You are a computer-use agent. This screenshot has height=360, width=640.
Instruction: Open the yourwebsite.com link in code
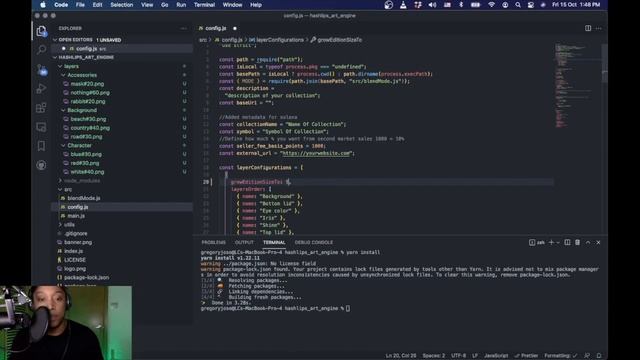(x=317, y=153)
